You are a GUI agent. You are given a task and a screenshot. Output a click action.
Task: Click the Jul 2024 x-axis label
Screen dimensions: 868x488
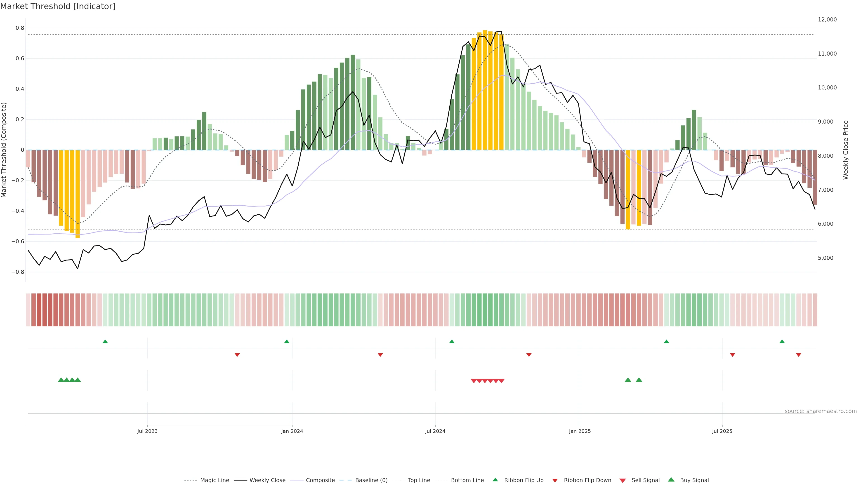435,431
